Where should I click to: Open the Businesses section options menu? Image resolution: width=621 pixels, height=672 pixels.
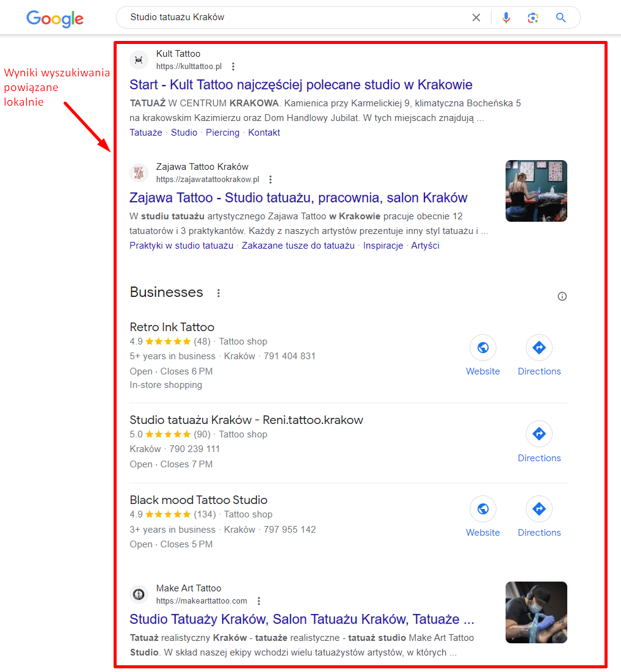pos(219,293)
